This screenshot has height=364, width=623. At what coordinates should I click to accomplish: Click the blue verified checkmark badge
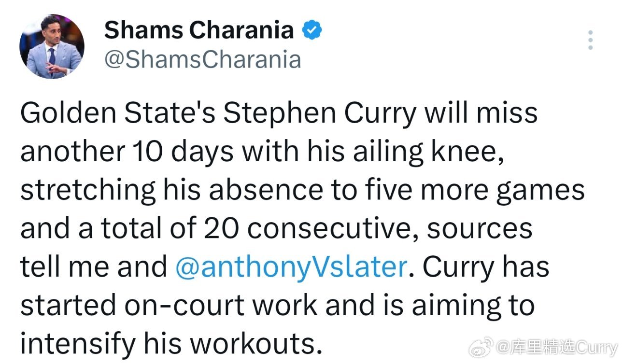[x=312, y=30]
